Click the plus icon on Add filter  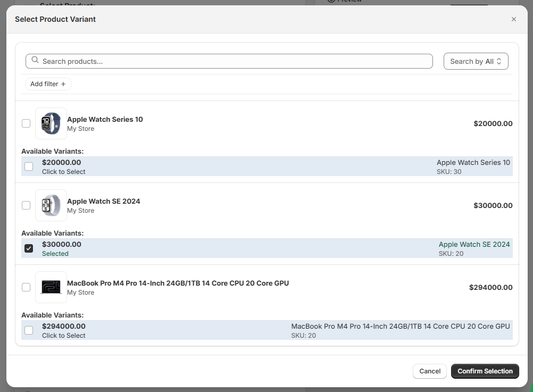(x=63, y=84)
